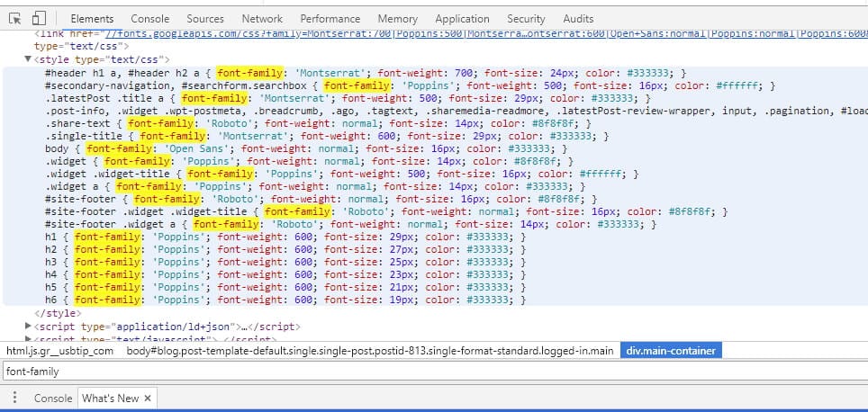Open the Network tab

pos(262,19)
